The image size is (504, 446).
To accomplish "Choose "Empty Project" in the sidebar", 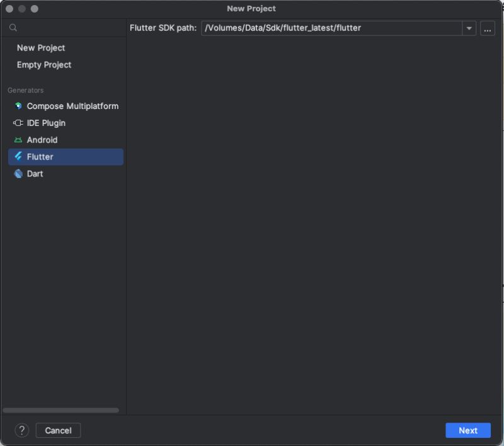I will [x=45, y=65].
